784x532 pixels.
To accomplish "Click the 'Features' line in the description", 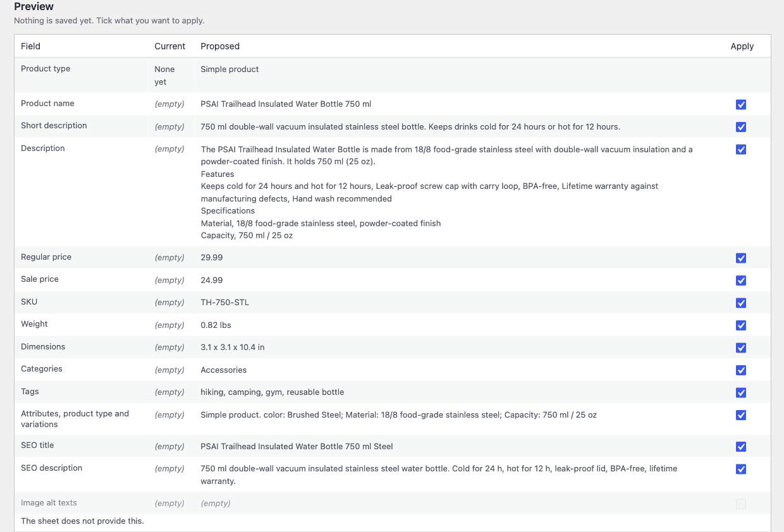I will click(x=217, y=174).
